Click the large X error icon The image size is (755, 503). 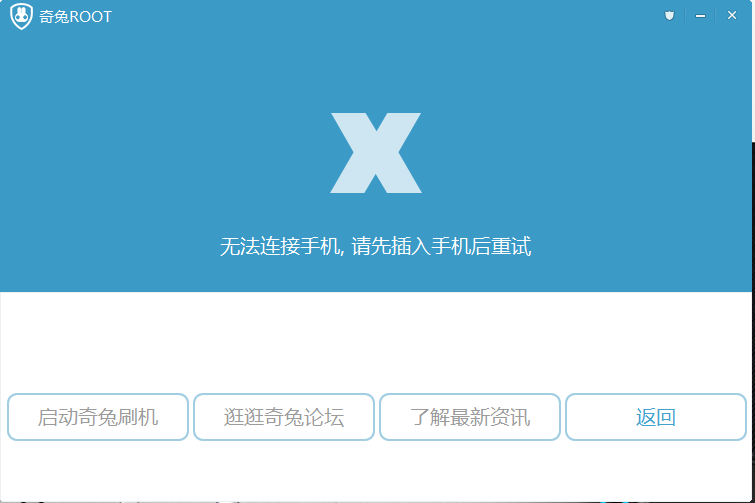[376, 153]
